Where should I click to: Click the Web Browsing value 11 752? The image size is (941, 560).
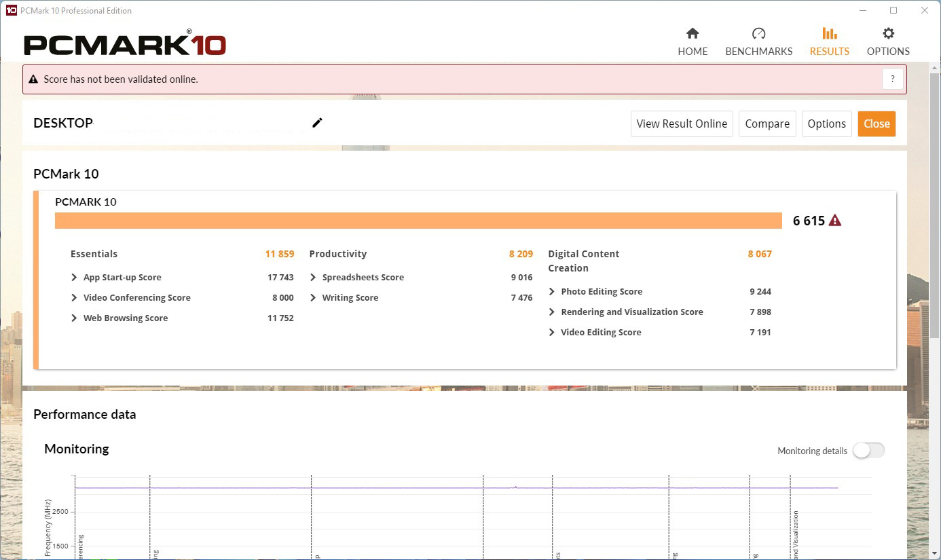(x=280, y=318)
